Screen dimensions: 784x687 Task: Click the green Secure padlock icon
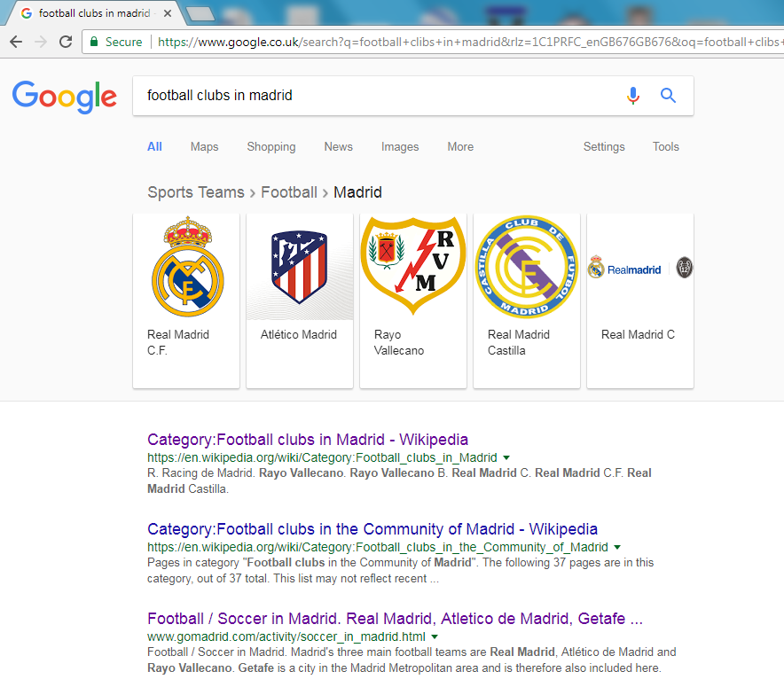coord(94,42)
